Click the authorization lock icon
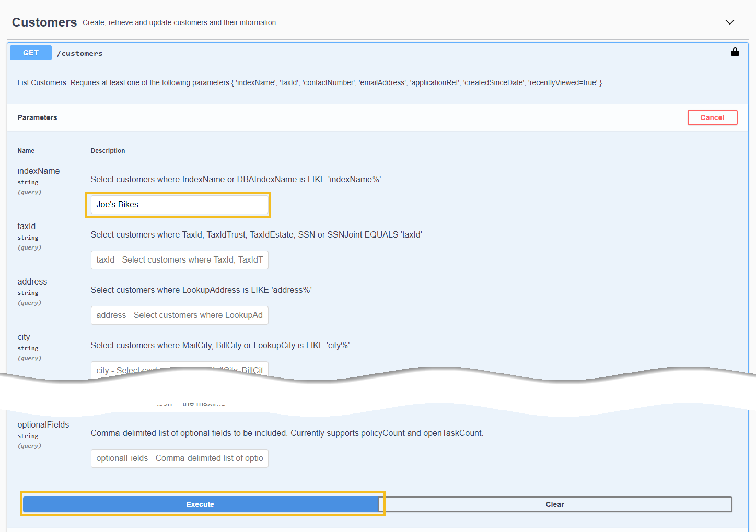756x532 pixels. coord(735,52)
